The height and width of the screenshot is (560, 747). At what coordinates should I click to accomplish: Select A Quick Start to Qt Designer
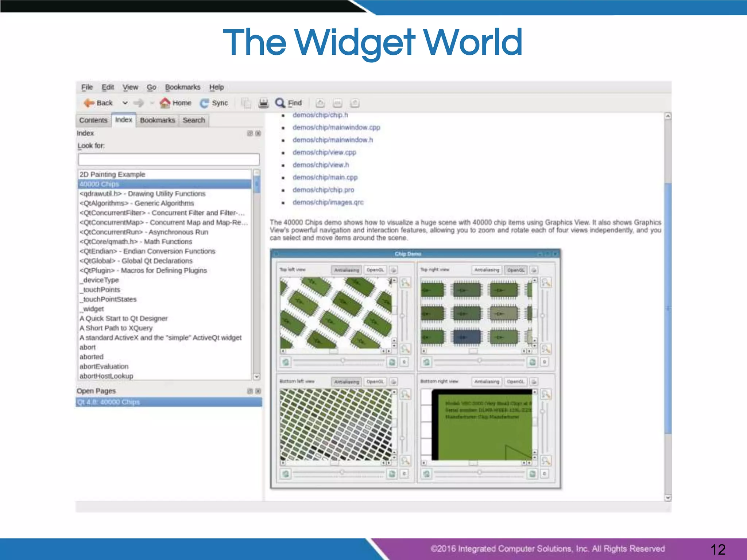(x=165, y=319)
